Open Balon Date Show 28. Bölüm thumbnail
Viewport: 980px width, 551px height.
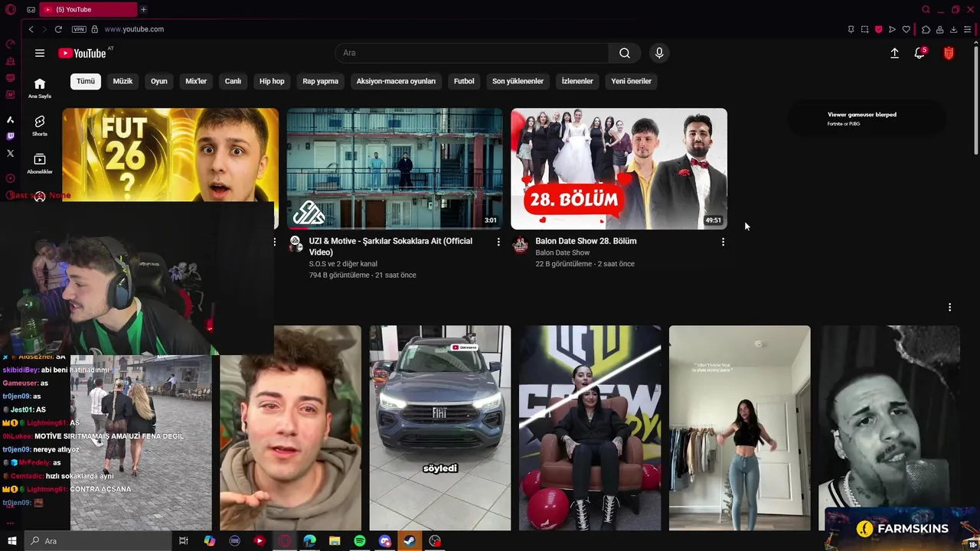pos(619,168)
